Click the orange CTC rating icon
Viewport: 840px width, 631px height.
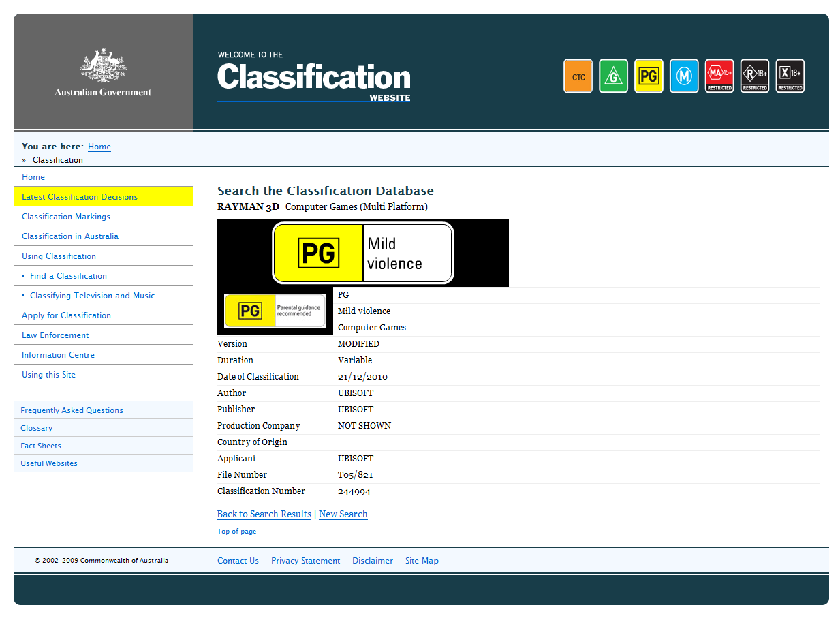(x=578, y=76)
